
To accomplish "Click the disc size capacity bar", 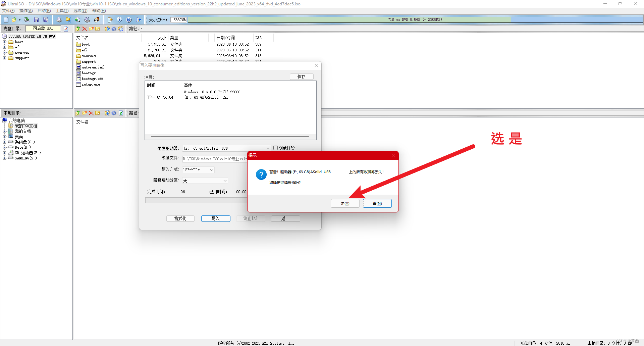I will point(415,20).
